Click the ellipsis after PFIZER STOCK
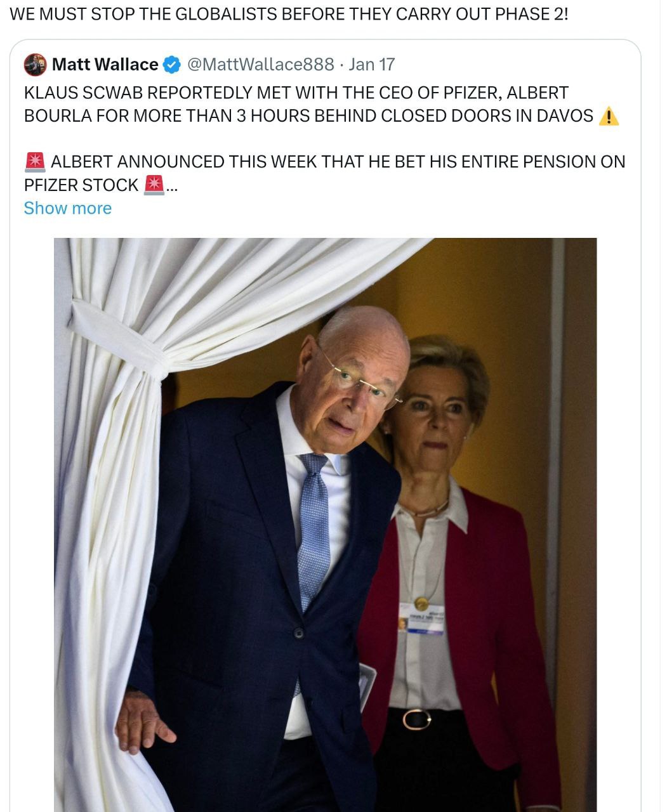The height and width of the screenshot is (812, 667). [171, 186]
